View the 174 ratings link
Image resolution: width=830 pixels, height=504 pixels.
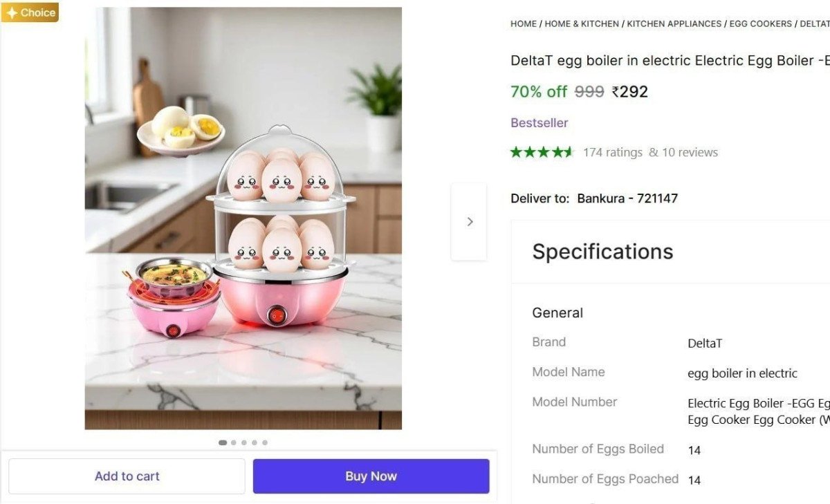(614, 152)
